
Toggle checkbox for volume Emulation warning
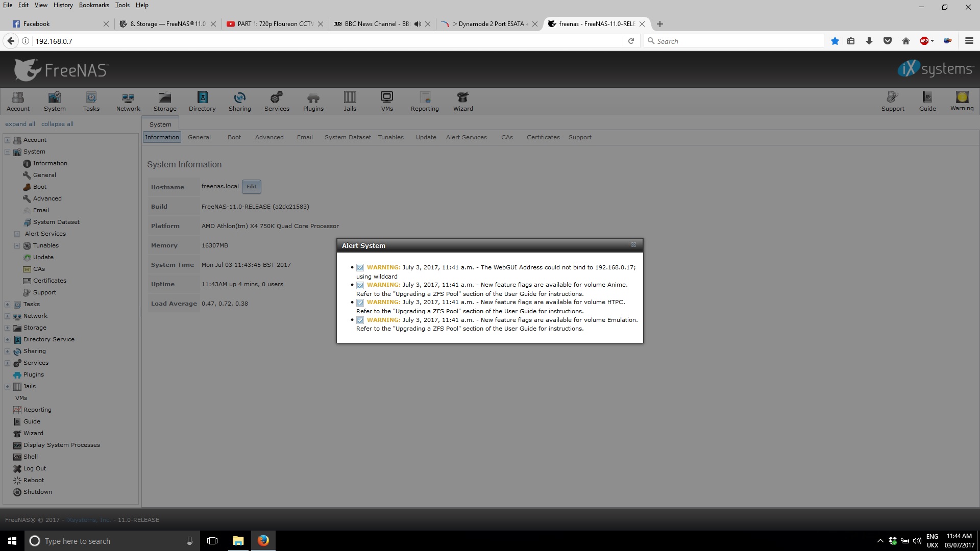pos(360,320)
